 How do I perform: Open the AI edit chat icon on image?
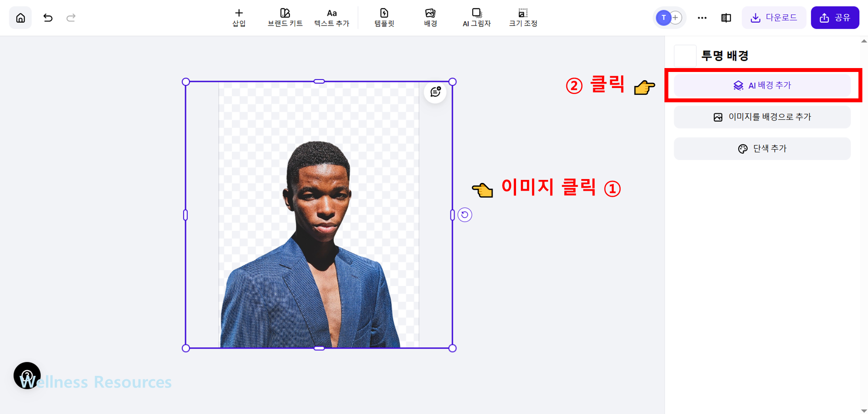[x=435, y=92]
